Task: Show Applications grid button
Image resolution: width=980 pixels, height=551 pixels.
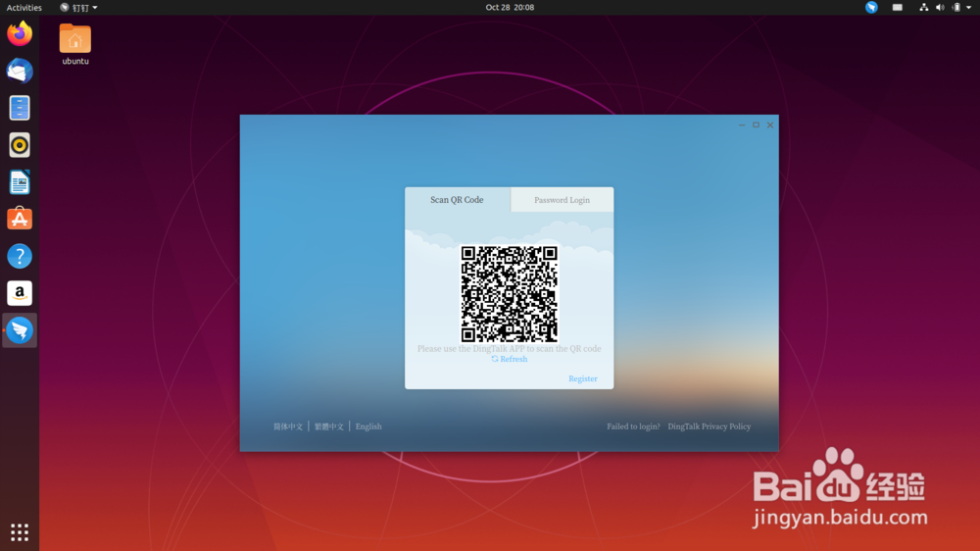Action: click(20, 532)
